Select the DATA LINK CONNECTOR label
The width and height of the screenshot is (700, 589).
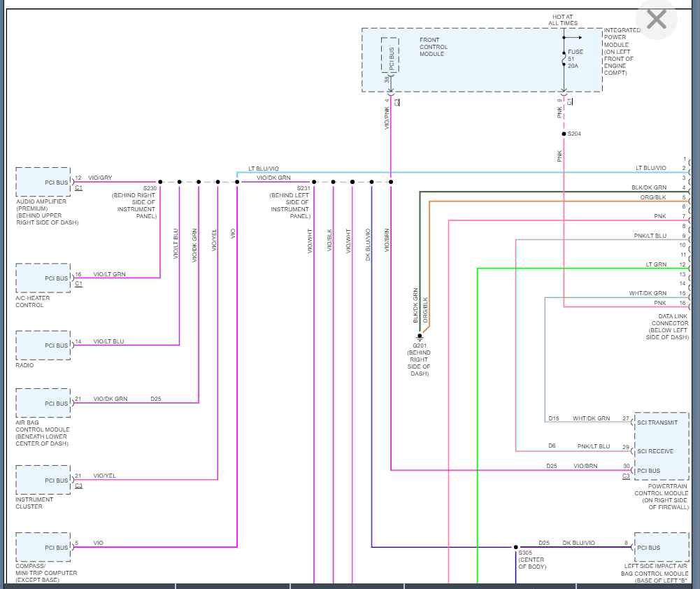click(667, 327)
